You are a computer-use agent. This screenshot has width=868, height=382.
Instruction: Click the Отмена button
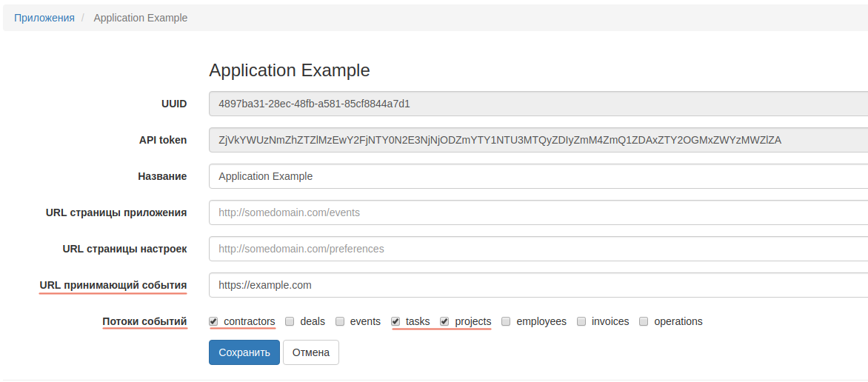point(311,352)
